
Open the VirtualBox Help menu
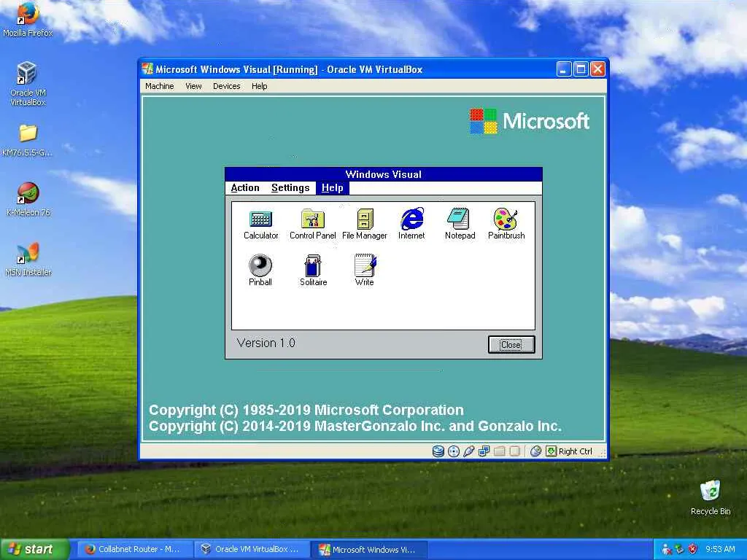click(259, 86)
